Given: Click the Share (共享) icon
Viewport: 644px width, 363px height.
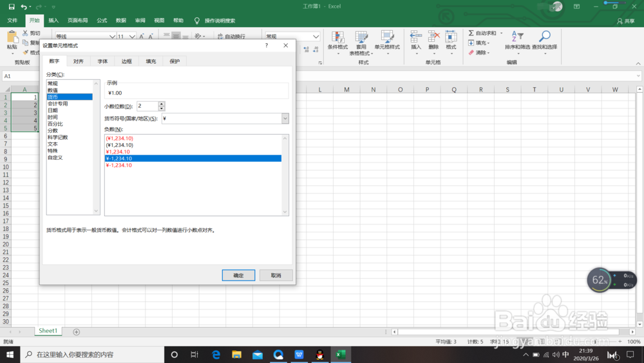Looking at the screenshot, I should click(x=620, y=21).
